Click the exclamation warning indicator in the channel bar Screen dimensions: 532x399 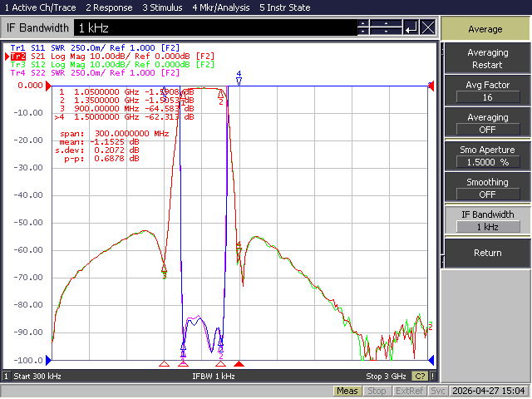pos(432,376)
